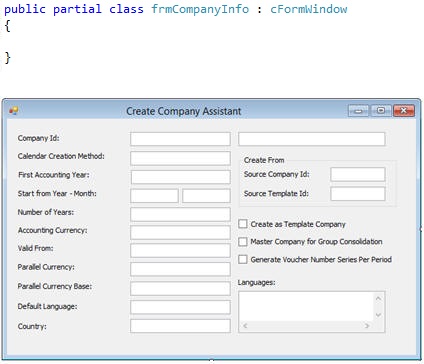424x364 pixels.
Task: Click the 'partial' keyword in the code
Action: 77,9
